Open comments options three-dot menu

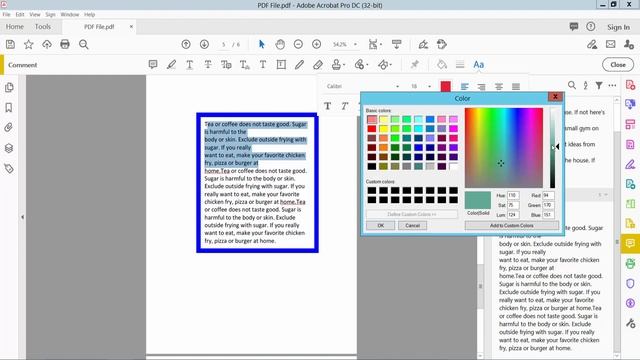pyautogui.click(x=612, y=85)
